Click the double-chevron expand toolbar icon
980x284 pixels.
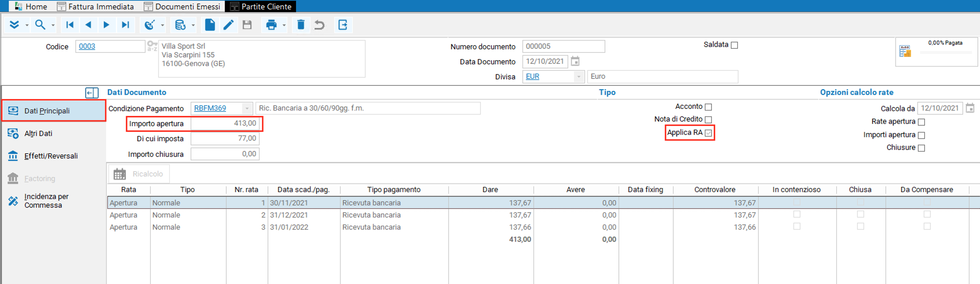(14, 25)
